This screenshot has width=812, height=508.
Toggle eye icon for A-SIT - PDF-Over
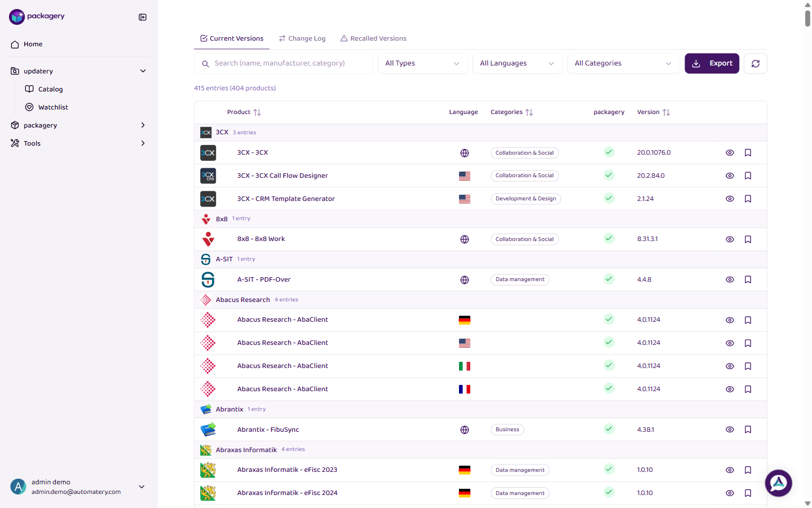730,279
